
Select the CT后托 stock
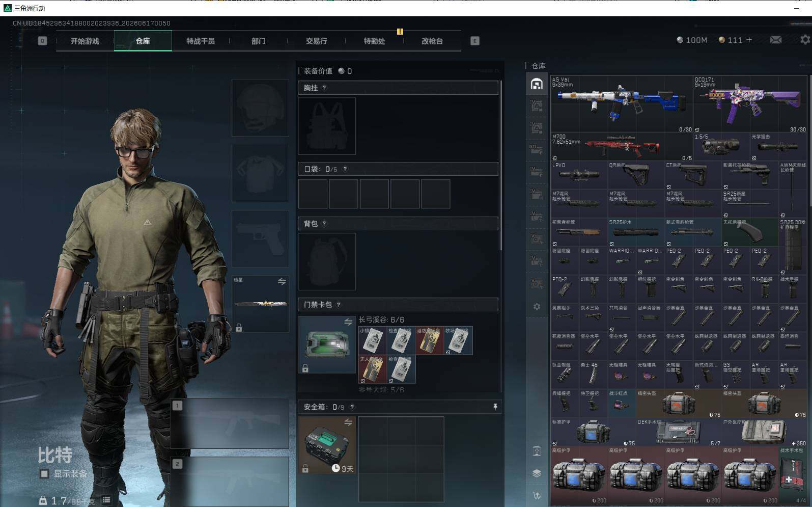(693, 175)
